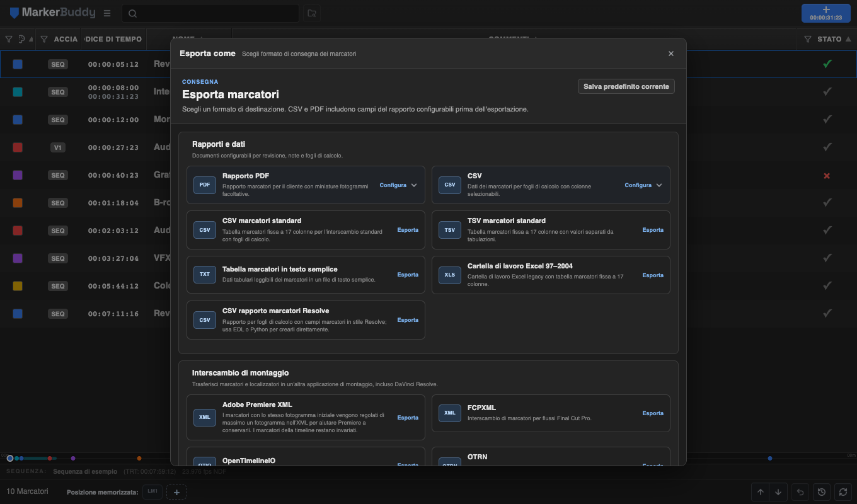The width and height of the screenshot is (857, 504).
Task: Click the orange color swatch on 00:01:18:04 row
Action: (18, 203)
